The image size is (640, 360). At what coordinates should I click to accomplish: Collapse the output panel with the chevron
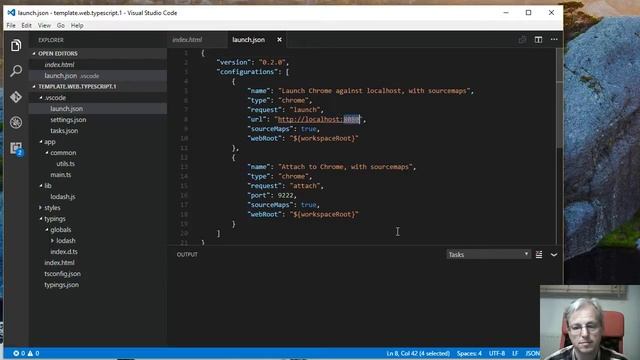(554, 255)
